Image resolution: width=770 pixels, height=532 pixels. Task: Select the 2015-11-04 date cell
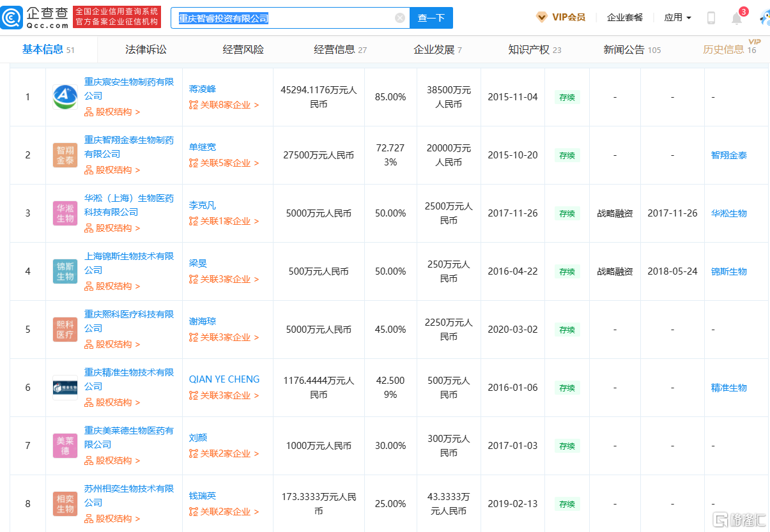point(512,97)
